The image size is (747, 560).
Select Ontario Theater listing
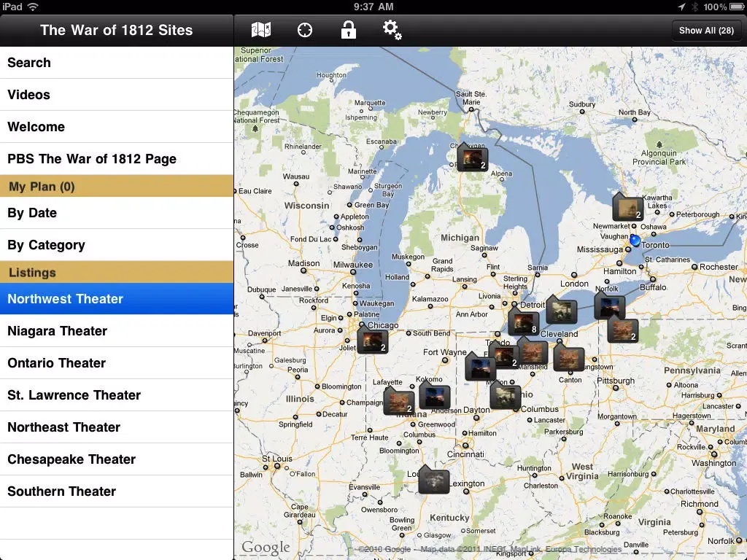(117, 363)
